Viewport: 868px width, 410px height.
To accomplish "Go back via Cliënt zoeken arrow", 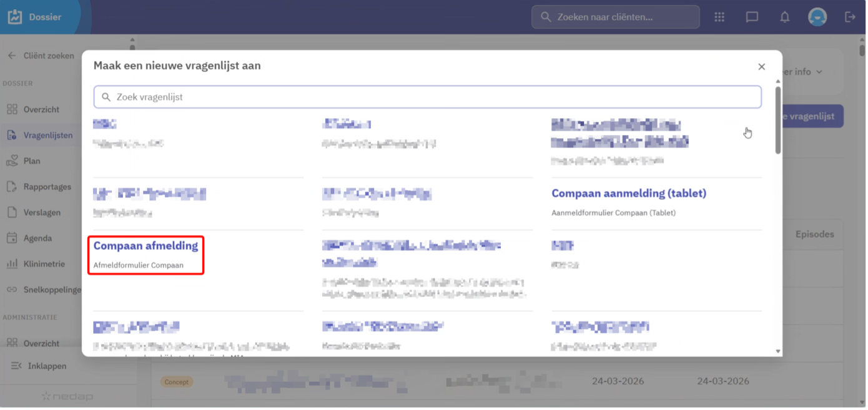I will [x=12, y=56].
